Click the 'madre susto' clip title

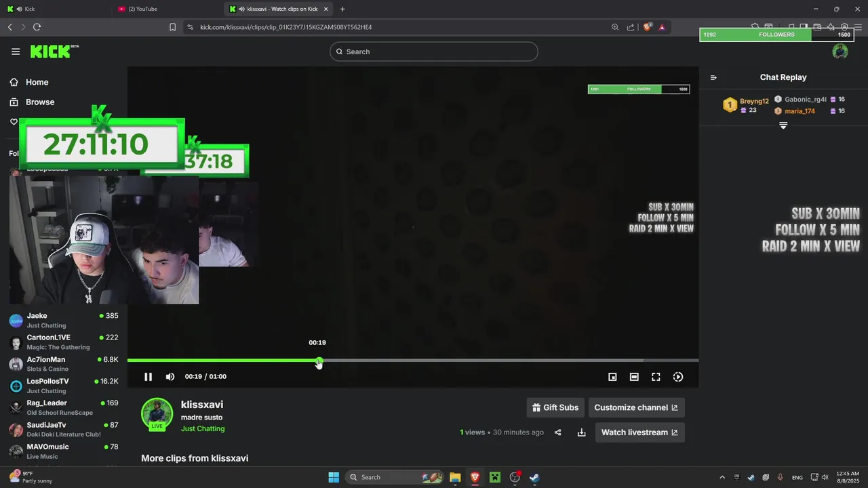(x=201, y=418)
